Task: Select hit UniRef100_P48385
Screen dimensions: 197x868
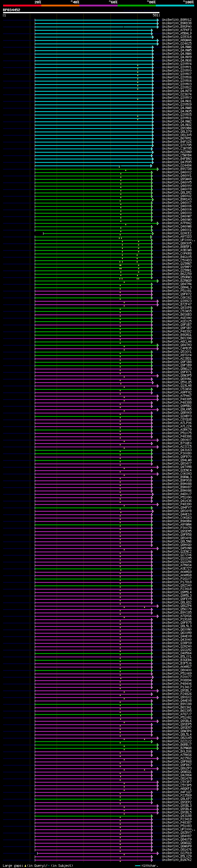Action: pyautogui.click(x=177, y=399)
